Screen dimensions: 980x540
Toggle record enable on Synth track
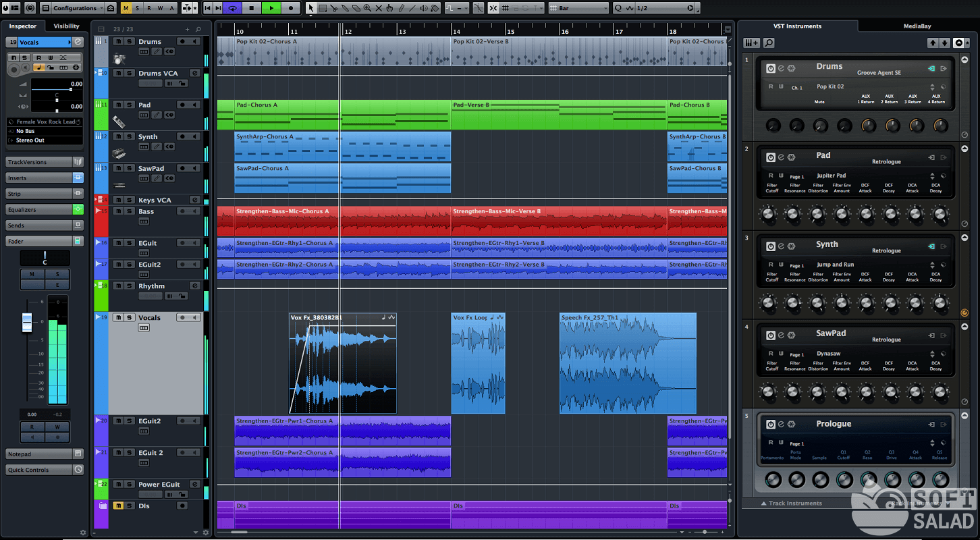pos(183,136)
